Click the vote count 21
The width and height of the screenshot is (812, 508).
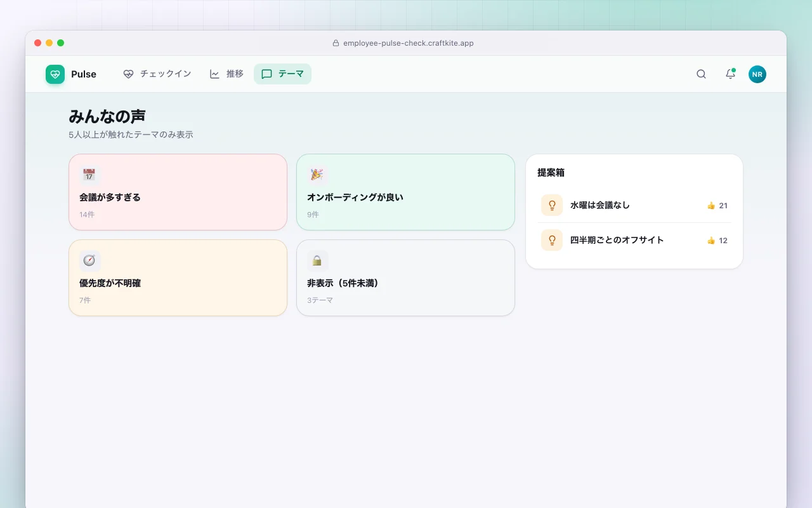[x=723, y=206]
